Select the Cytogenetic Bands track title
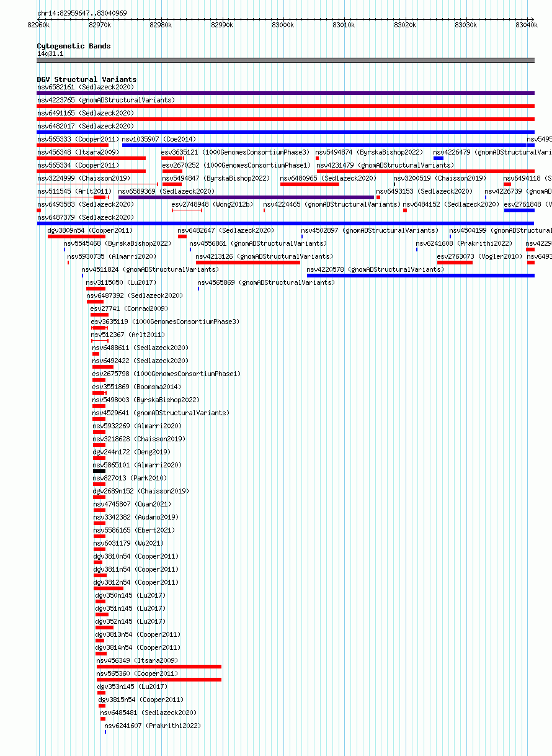 click(74, 46)
